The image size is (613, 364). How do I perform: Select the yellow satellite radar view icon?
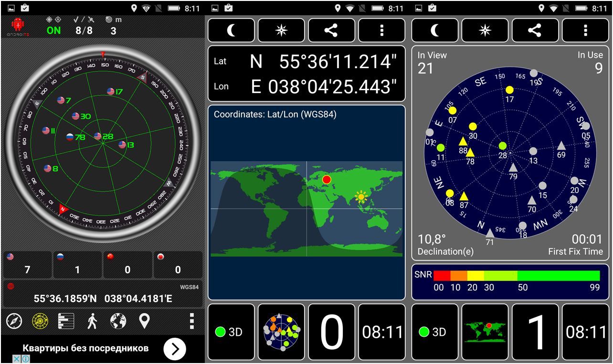41,321
